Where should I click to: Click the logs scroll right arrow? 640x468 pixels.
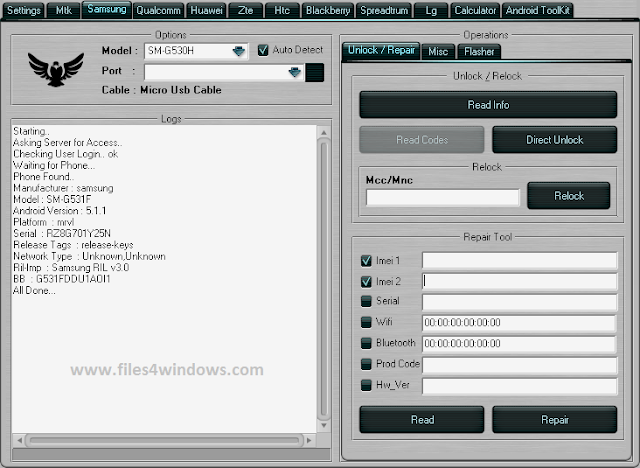point(309,440)
